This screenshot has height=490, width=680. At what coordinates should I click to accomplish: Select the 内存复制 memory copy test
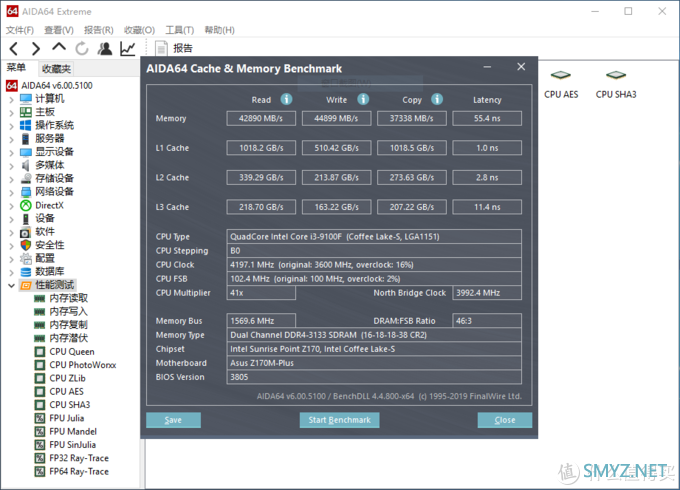pos(69,325)
